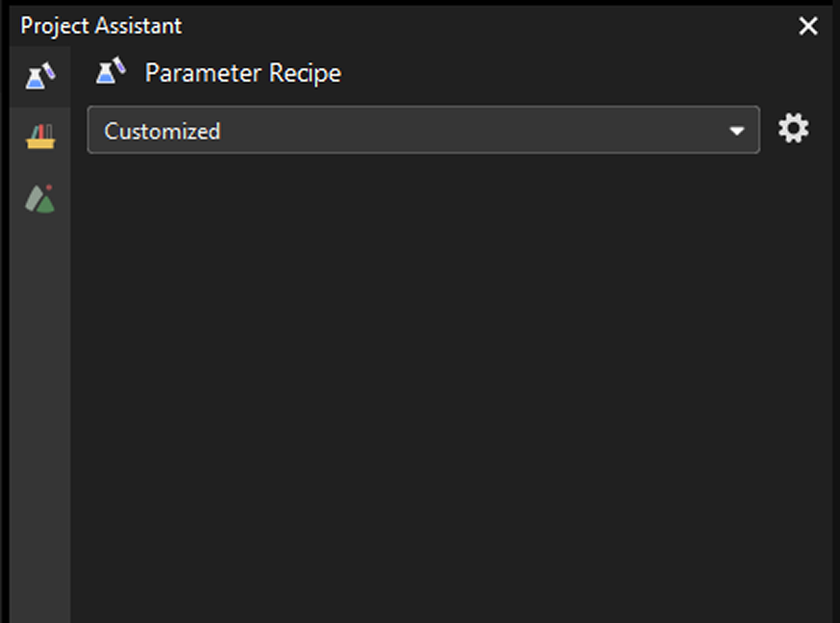Image resolution: width=840 pixels, height=623 pixels.
Task: Select the bookshelf library sidebar icon
Action: pos(39,137)
